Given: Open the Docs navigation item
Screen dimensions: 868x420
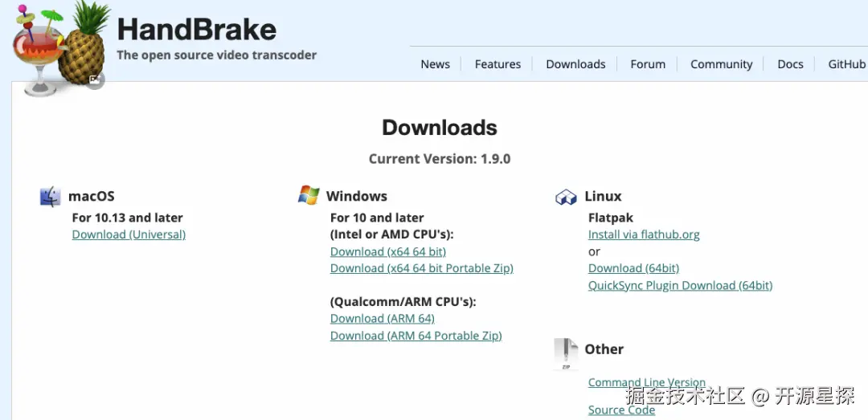Looking at the screenshot, I should click(x=790, y=64).
